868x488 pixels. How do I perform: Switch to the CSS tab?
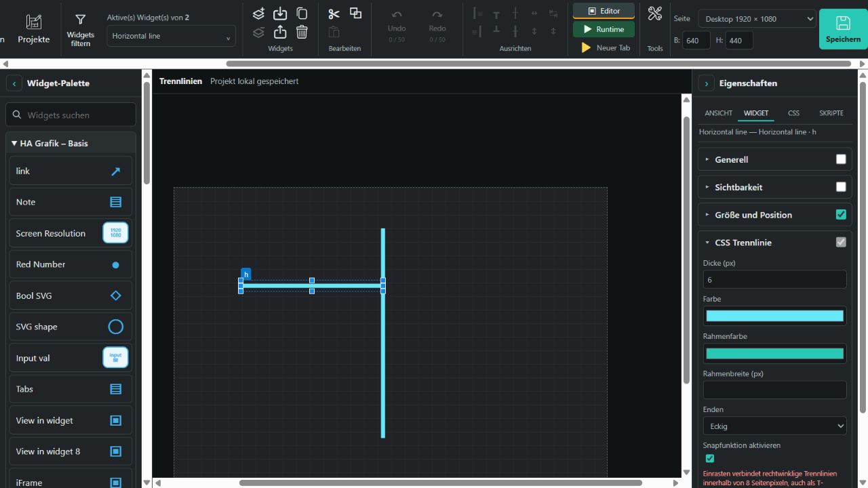(x=793, y=113)
